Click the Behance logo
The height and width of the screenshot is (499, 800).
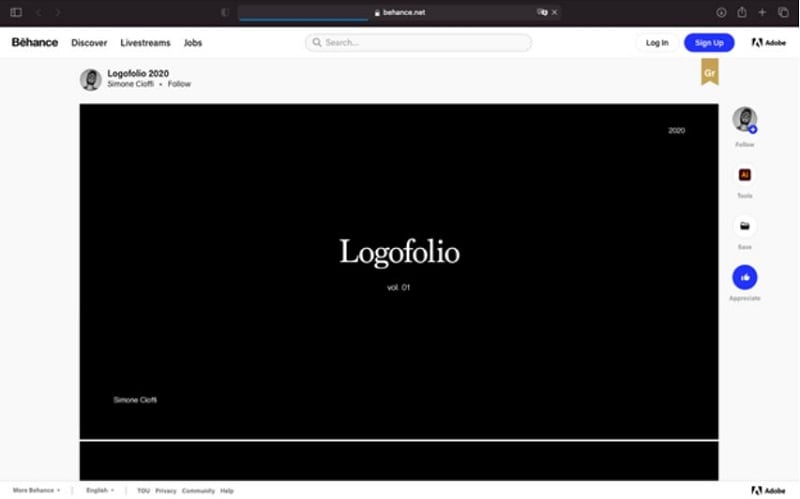[x=35, y=42]
